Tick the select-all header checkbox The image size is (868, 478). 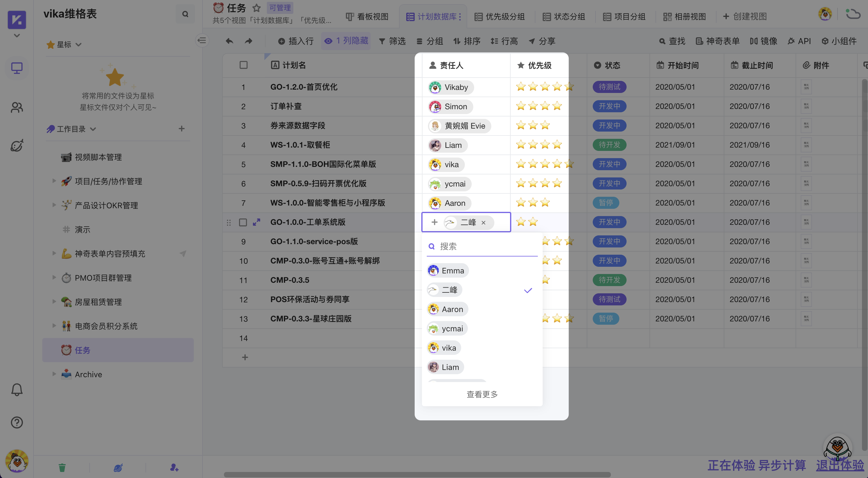[x=243, y=65]
